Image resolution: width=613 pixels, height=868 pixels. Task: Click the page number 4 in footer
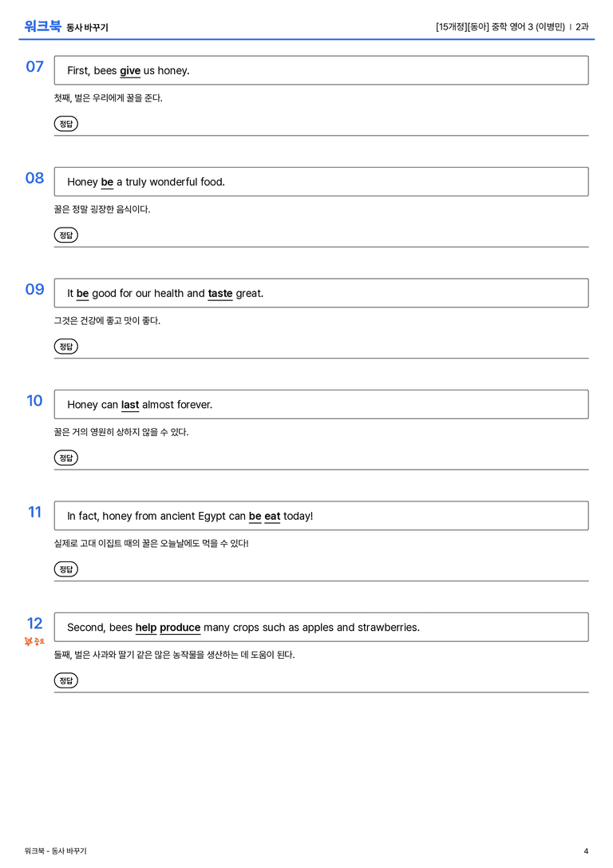pyautogui.click(x=586, y=851)
